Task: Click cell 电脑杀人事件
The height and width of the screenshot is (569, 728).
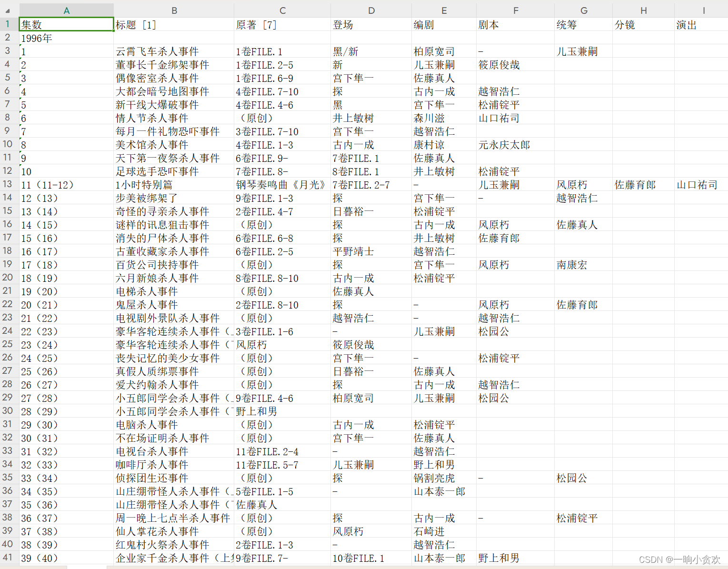Action: click(x=174, y=425)
